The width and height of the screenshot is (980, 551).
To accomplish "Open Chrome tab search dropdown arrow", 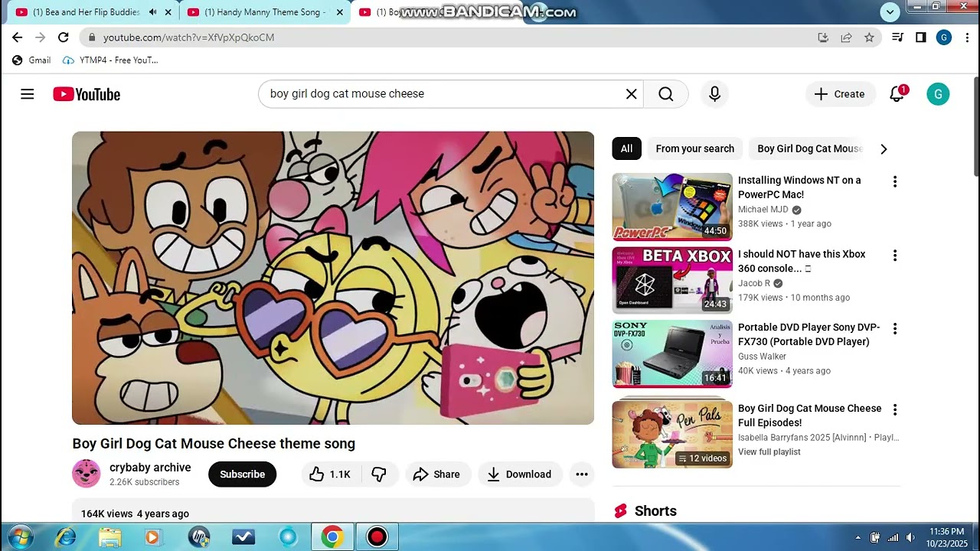I will [x=890, y=11].
